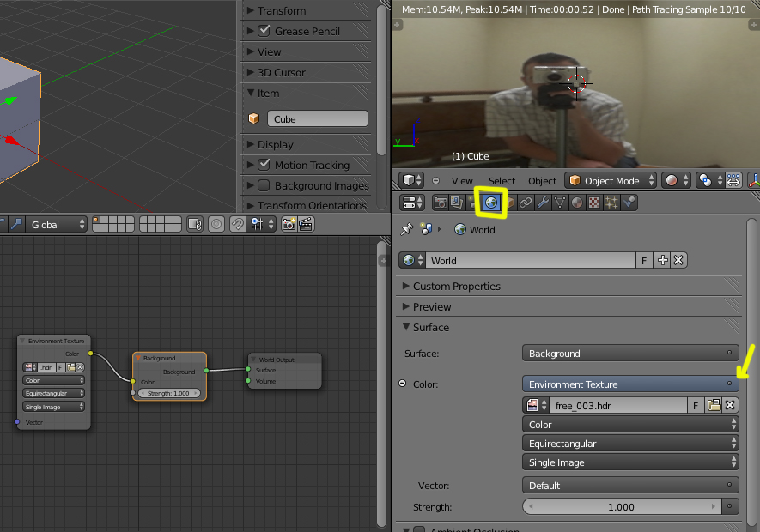Image resolution: width=760 pixels, height=532 pixels.
Task: Toggle fake user F button for World
Action: pyautogui.click(x=644, y=260)
